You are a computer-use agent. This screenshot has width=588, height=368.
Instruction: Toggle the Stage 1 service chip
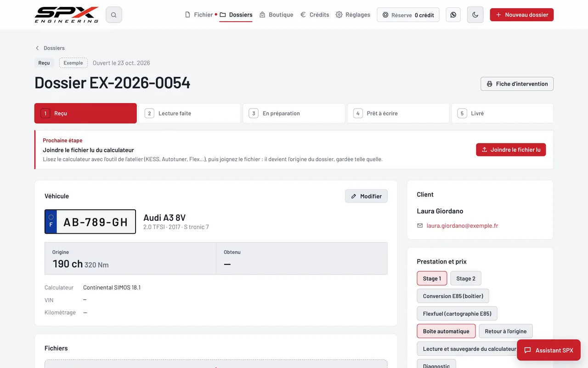pos(432,278)
